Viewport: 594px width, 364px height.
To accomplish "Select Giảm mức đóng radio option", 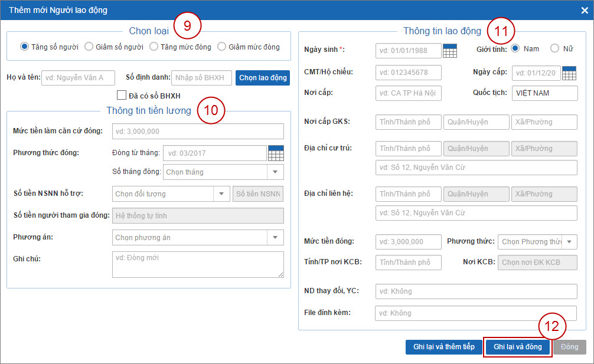I will coord(221,47).
